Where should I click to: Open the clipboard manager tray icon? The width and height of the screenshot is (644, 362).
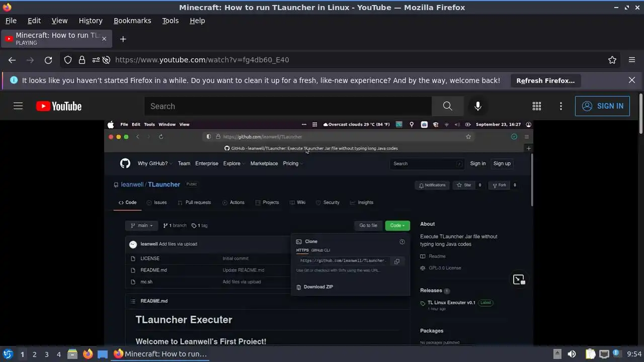pos(590,354)
